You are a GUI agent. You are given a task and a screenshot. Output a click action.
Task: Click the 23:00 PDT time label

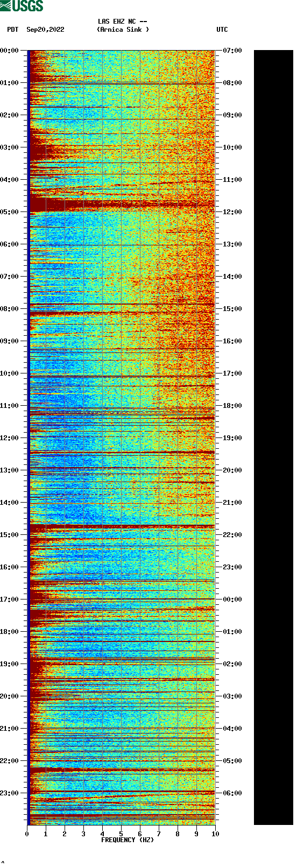(9, 793)
